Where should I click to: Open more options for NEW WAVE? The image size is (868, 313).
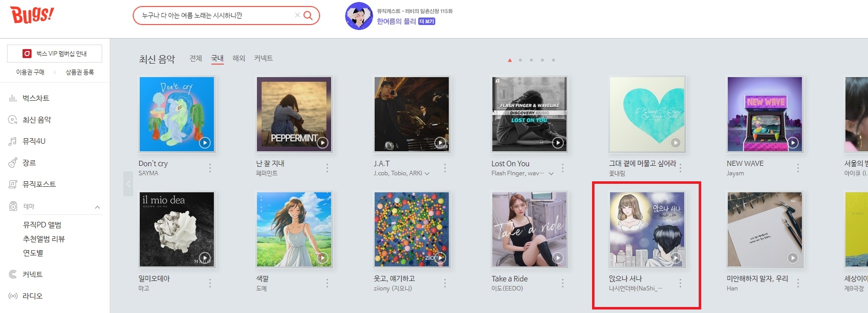point(798,168)
